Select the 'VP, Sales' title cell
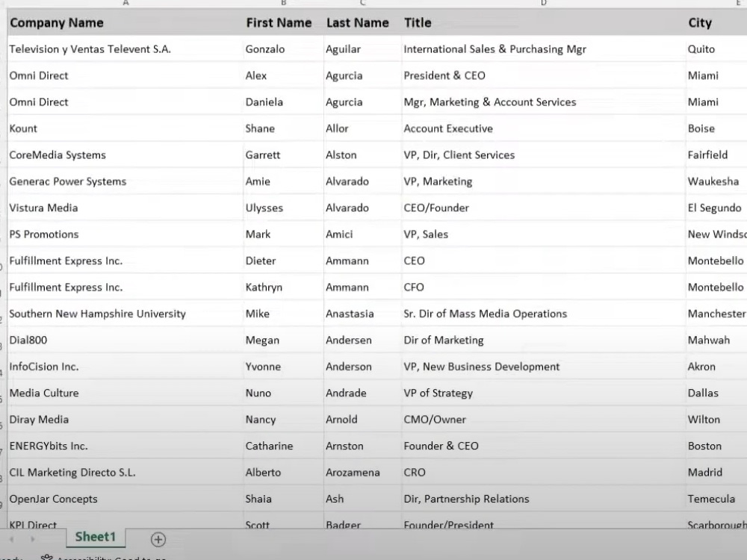This screenshot has width=747, height=560. pyautogui.click(x=543, y=234)
